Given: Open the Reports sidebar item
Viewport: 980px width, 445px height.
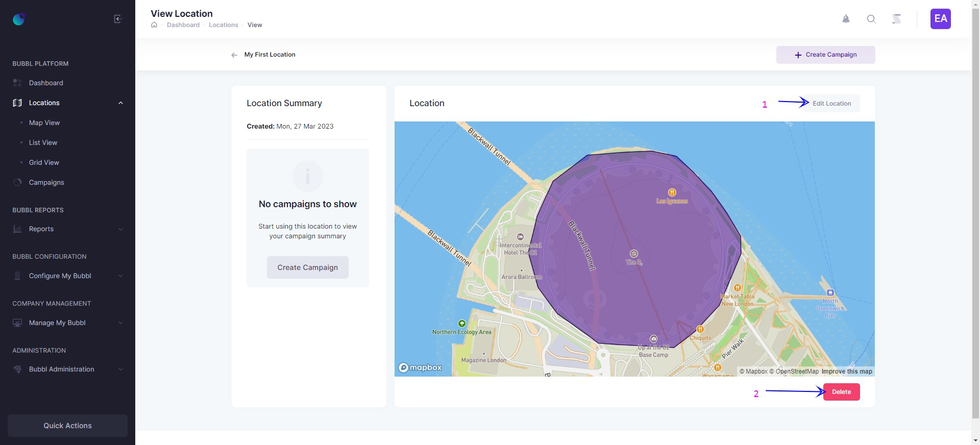Looking at the screenshot, I should [67, 229].
